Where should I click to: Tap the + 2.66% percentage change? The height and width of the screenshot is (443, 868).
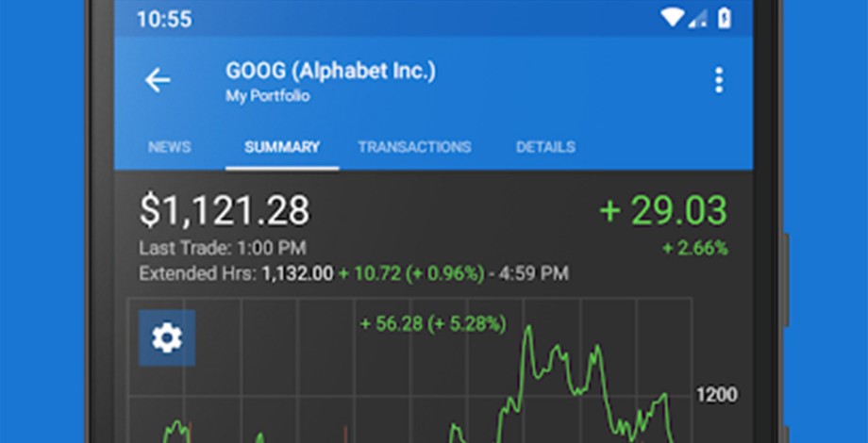point(694,249)
